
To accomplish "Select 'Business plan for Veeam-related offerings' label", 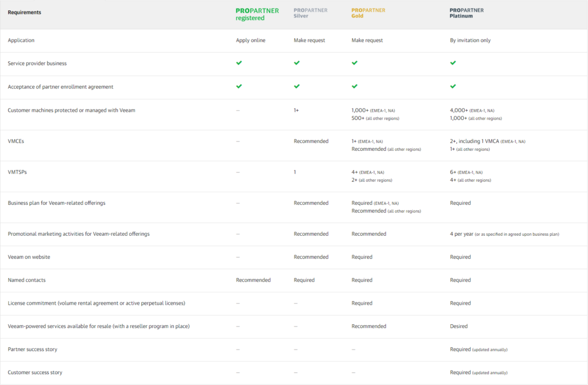I will 57,203.
